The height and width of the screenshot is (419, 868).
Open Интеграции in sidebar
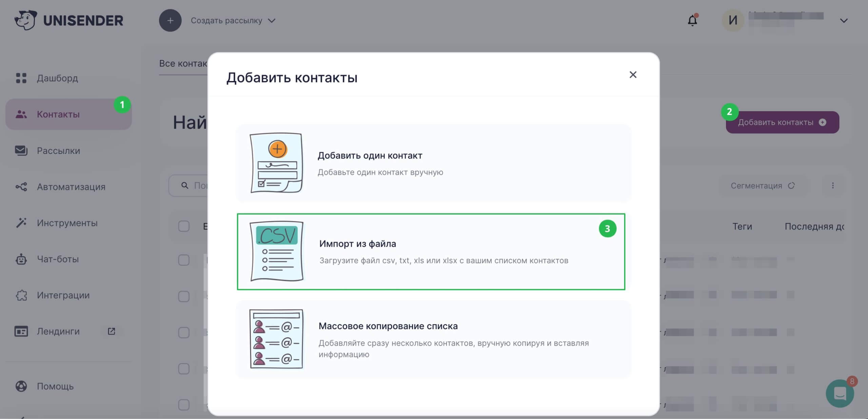click(x=68, y=295)
